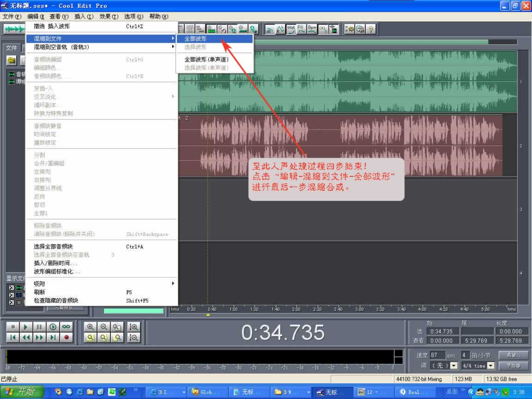Select 全部波形 in the submenu
Screen dimensions: 532x399
coord(214,39)
